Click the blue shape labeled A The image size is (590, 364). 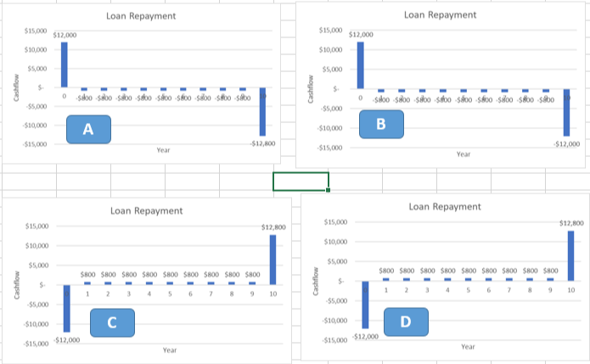88,129
